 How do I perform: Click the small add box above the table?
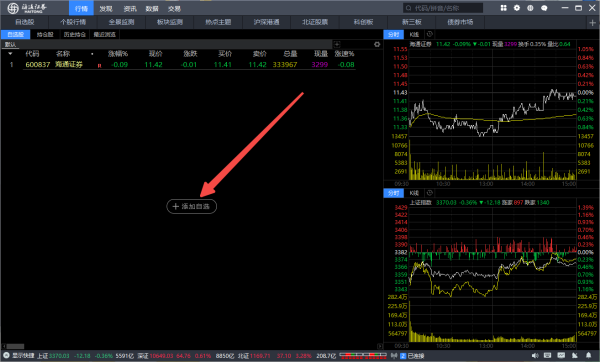[x=337, y=44]
